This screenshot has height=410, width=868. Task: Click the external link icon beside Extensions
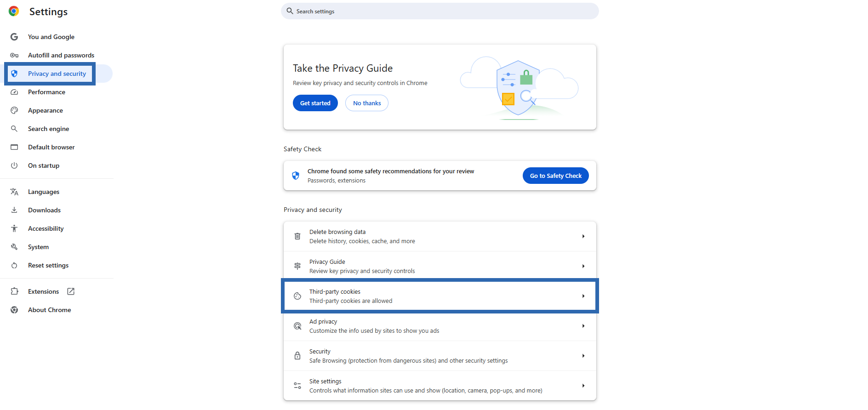[71, 291]
